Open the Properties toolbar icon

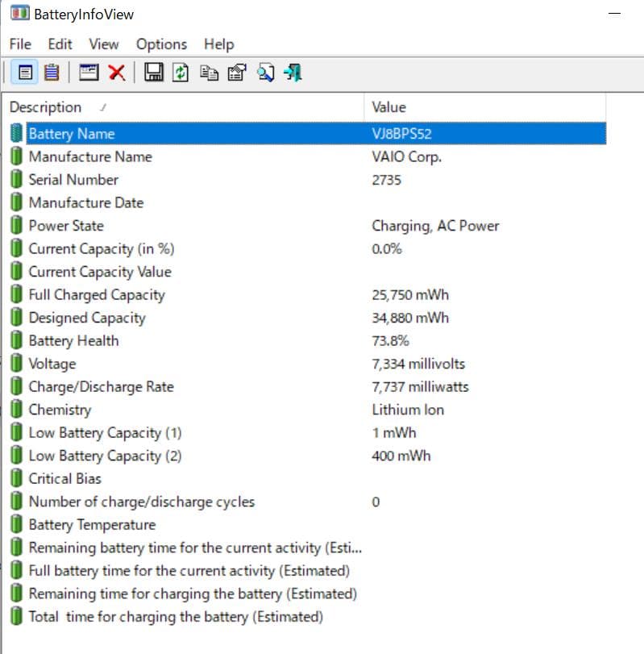pyautogui.click(x=237, y=73)
